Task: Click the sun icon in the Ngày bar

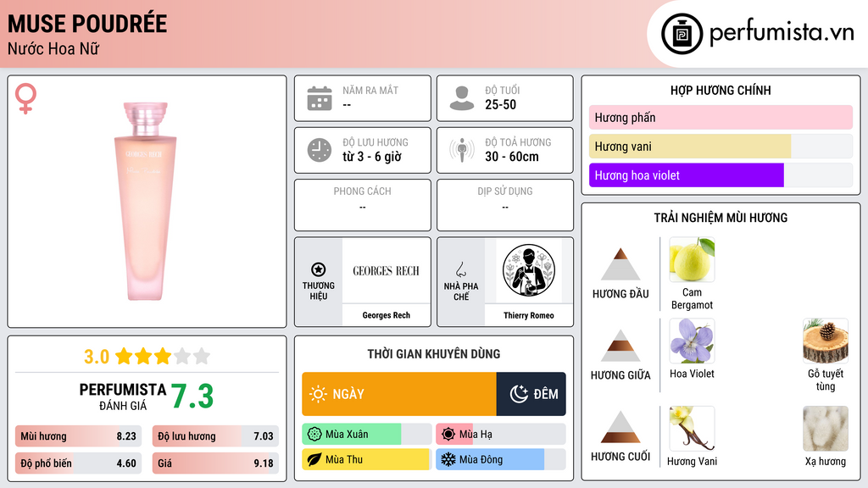Action: coord(318,394)
